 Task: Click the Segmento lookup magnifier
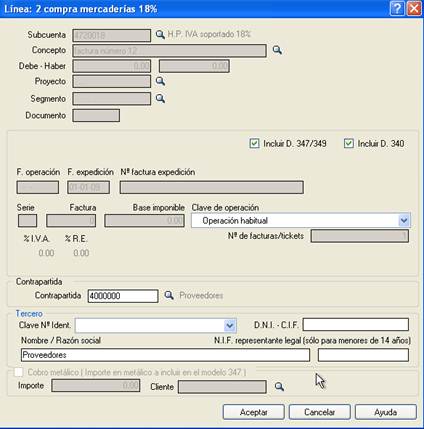coord(160,98)
